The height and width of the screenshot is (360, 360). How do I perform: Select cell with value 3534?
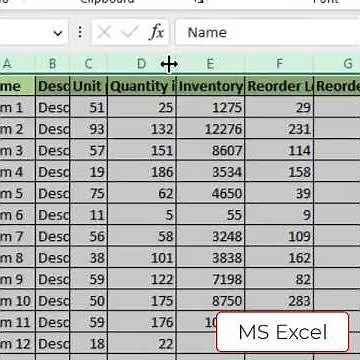pyautogui.click(x=210, y=172)
